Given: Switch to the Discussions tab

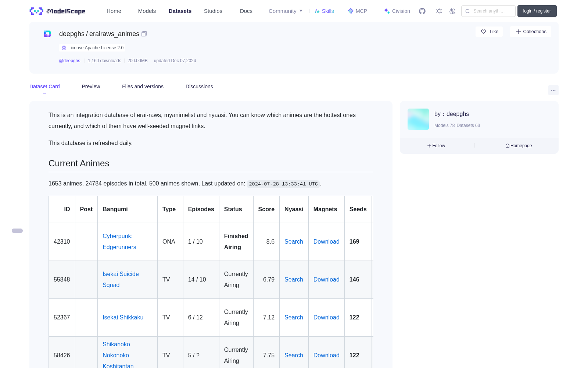Looking at the screenshot, I should 199,86.
